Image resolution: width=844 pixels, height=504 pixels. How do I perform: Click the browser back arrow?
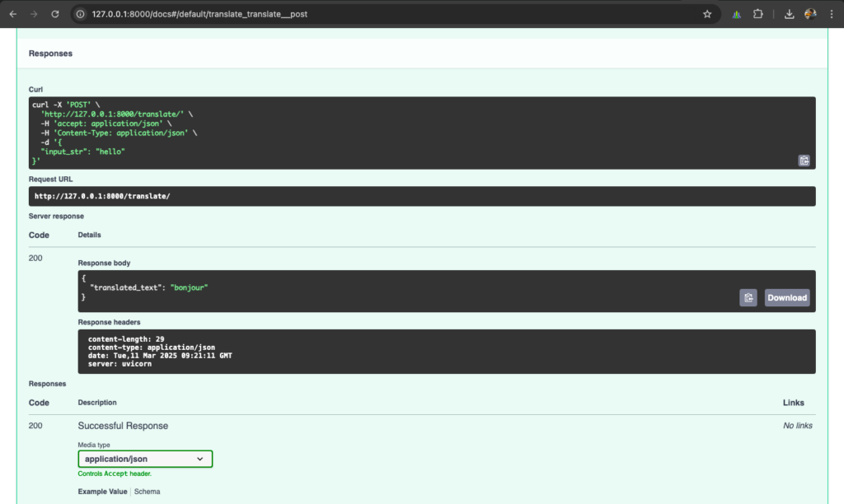pyautogui.click(x=13, y=13)
